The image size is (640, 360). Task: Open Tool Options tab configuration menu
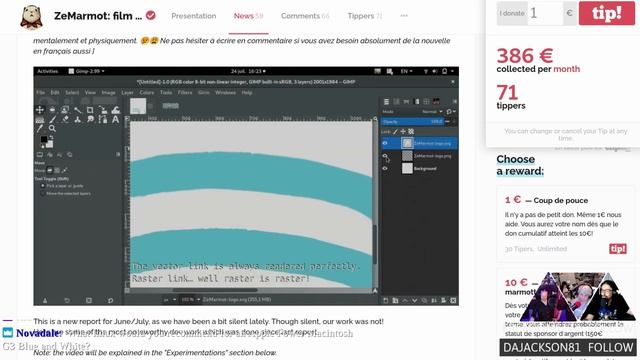point(118,154)
